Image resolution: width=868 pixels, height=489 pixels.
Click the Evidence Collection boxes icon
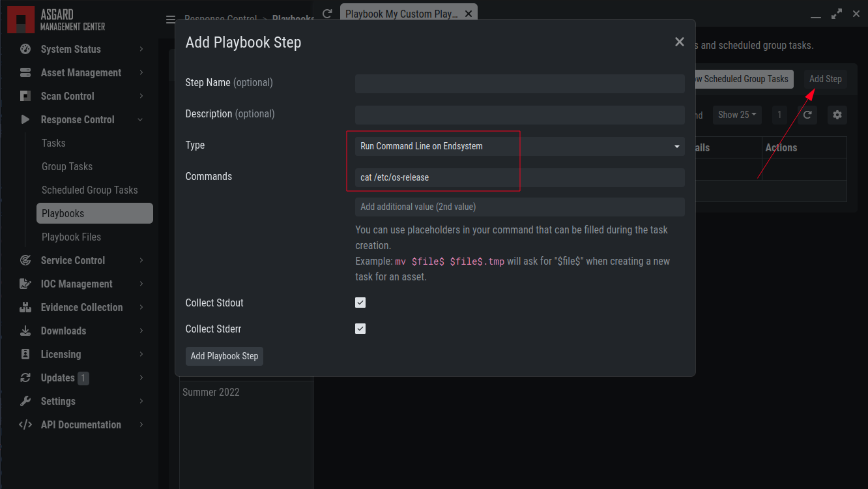tap(25, 307)
